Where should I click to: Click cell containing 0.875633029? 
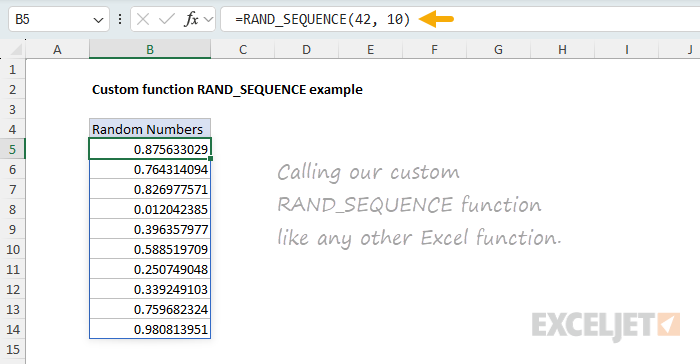pyautogui.click(x=150, y=149)
